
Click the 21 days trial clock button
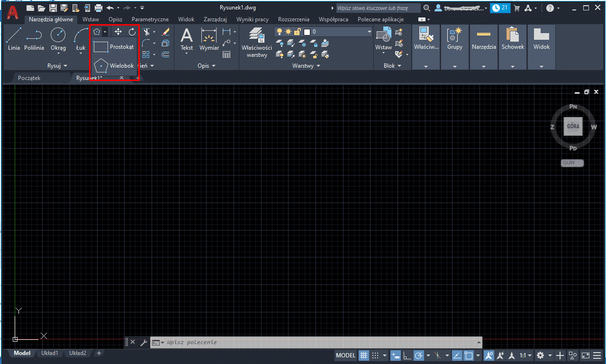click(x=500, y=8)
